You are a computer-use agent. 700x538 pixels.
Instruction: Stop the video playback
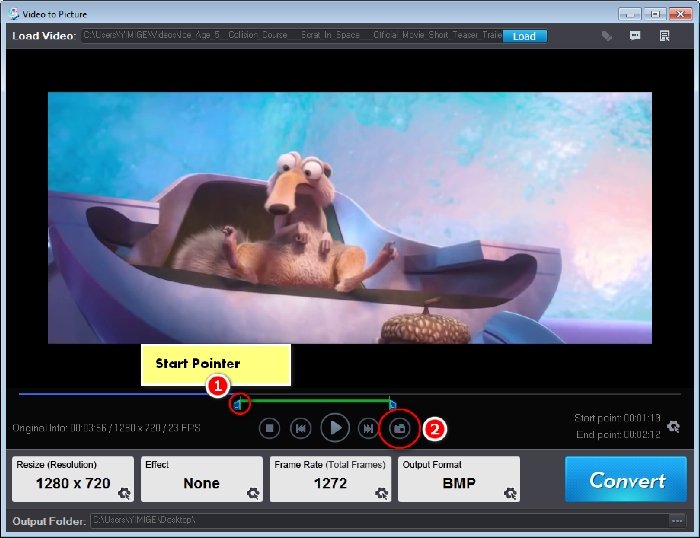tap(269, 428)
